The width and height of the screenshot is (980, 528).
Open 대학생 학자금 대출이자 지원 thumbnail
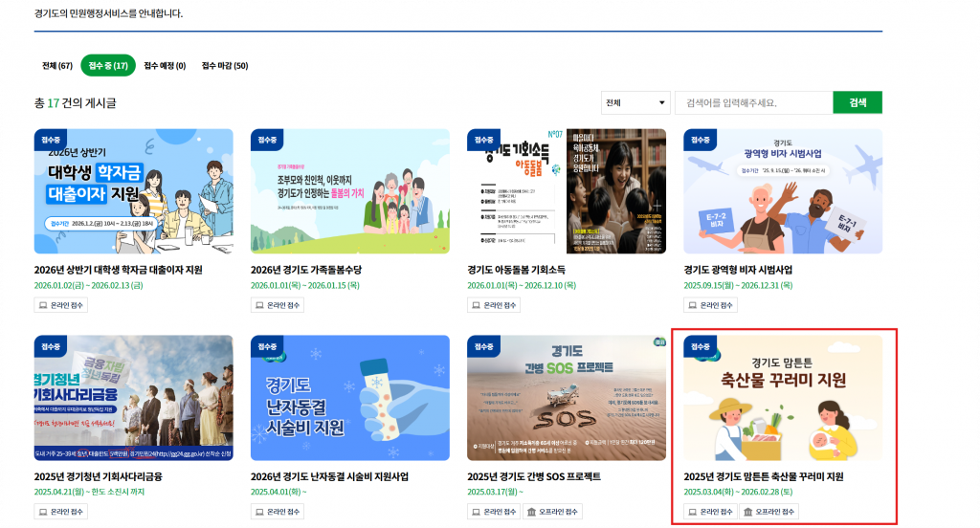134,191
